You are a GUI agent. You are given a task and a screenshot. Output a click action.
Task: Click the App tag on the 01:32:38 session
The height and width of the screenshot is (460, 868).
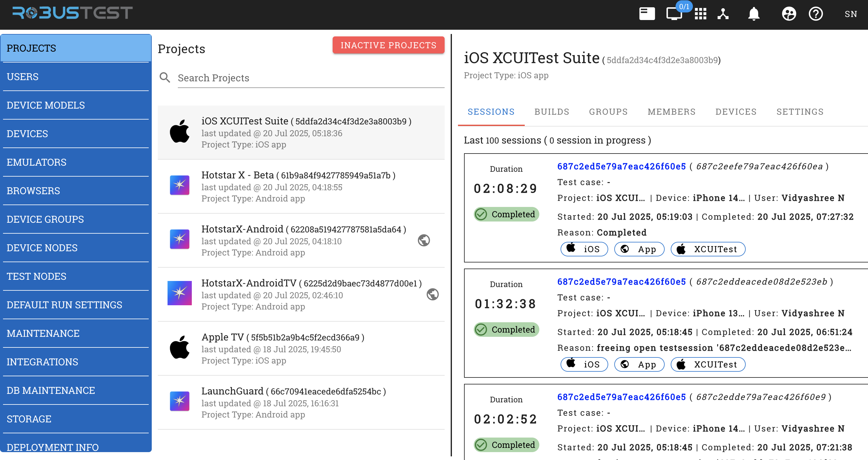tap(639, 364)
